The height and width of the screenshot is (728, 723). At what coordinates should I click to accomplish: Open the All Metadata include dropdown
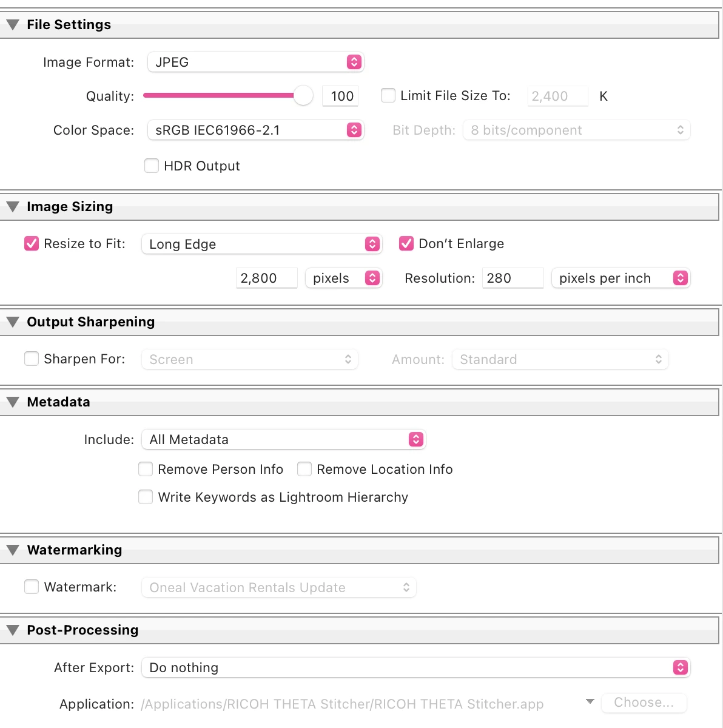pyautogui.click(x=283, y=439)
